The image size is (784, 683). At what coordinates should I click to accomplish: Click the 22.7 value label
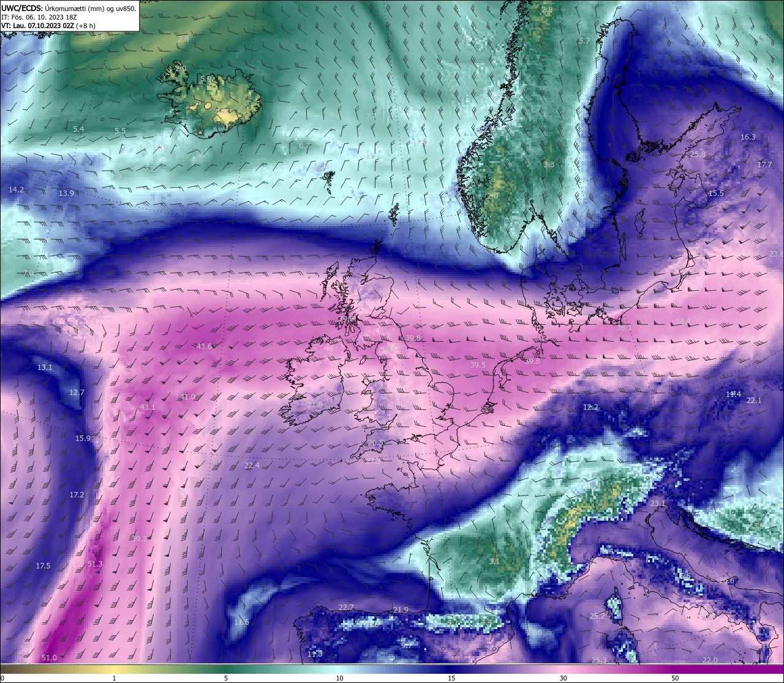tap(346, 608)
